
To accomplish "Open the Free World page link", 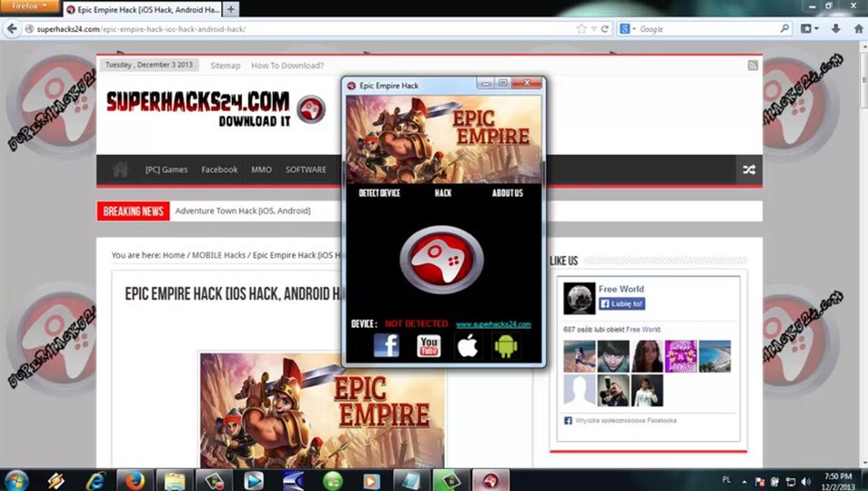I will pos(621,288).
